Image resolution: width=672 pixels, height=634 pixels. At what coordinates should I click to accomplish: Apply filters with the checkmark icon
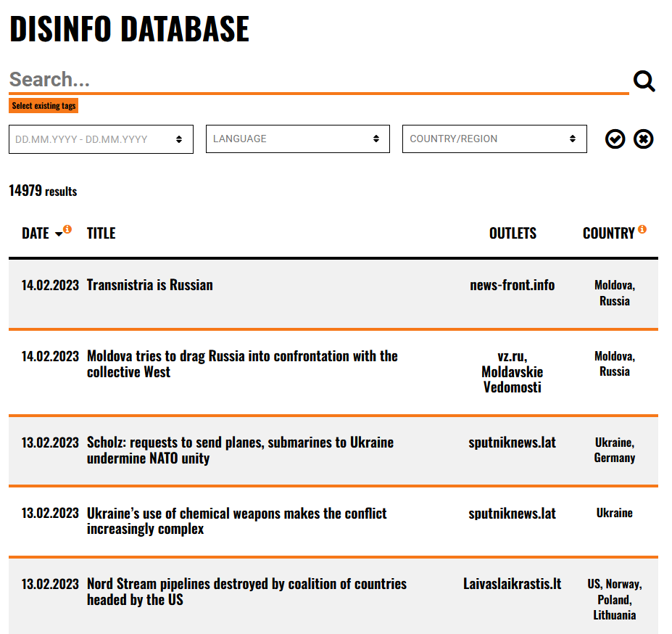point(615,139)
